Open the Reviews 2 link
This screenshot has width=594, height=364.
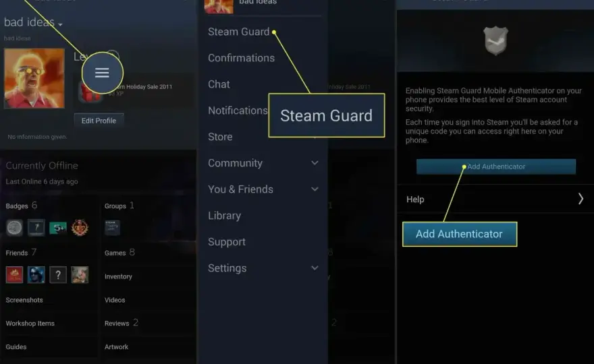122,323
